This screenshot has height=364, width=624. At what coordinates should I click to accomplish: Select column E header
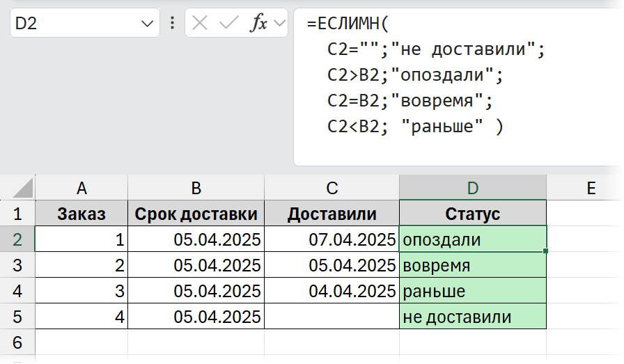pyautogui.click(x=584, y=188)
